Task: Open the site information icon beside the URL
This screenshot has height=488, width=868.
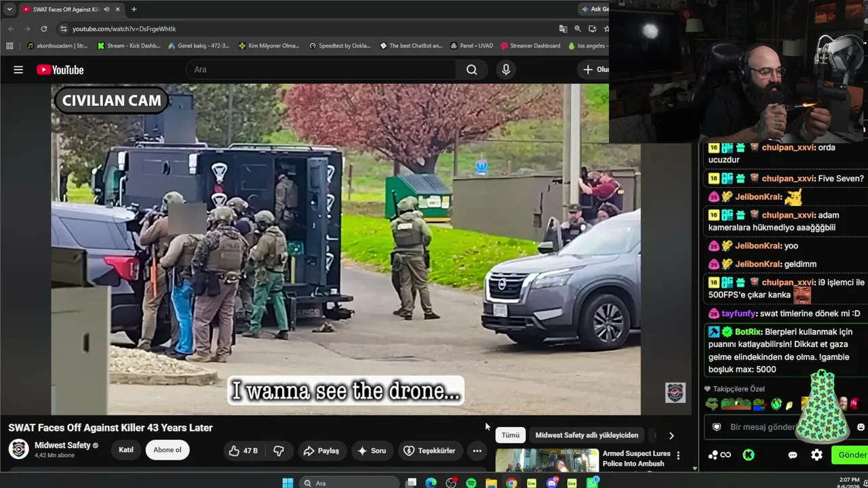Action: pos(63,29)
